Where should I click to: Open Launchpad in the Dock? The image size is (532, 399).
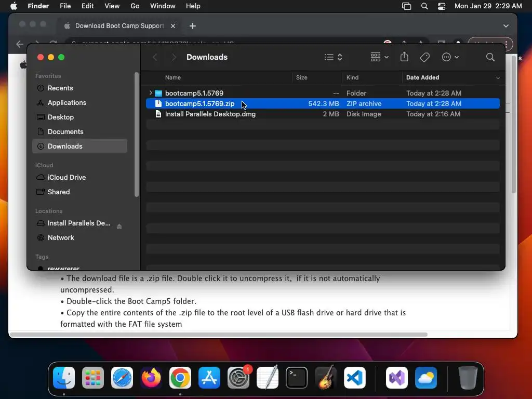tap(93, 377)
